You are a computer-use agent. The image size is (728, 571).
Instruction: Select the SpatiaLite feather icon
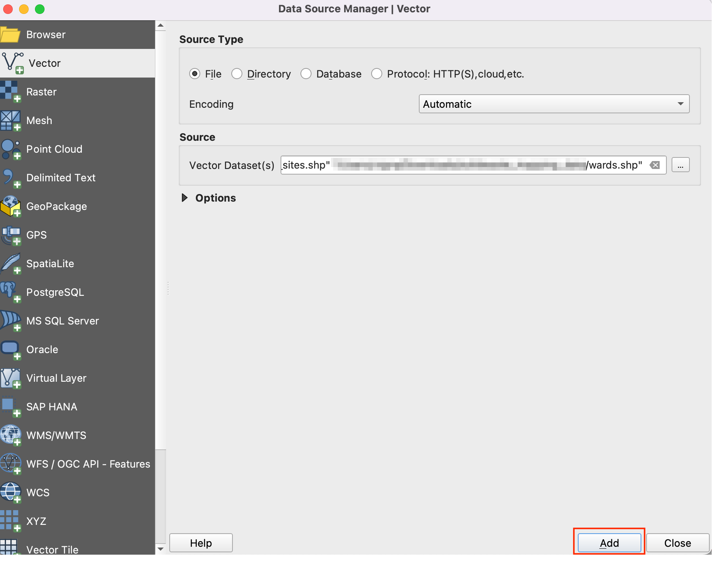pos(10,264)
